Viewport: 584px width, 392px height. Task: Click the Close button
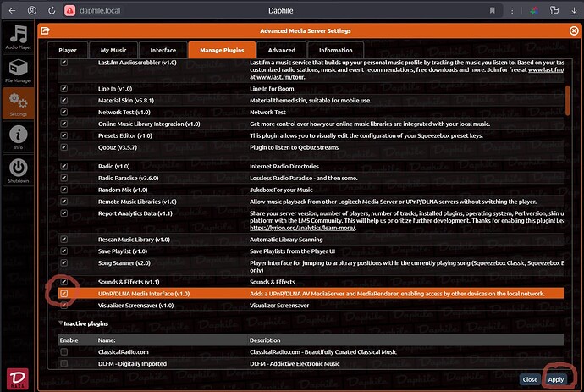point(530,379)
